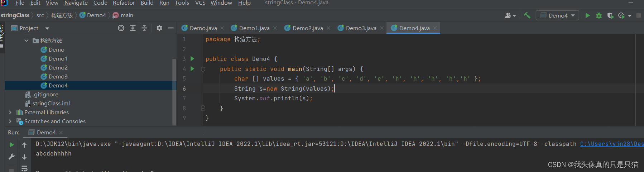Click Collapse All icon in Project panel
This screenshot has width=644, height=172.
[144, 28]
